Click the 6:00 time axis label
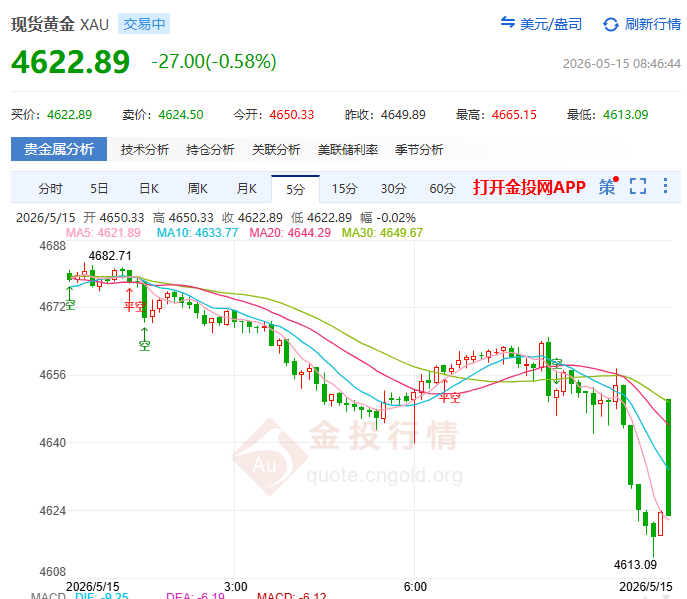687x599 pixels. pos(415,586)
